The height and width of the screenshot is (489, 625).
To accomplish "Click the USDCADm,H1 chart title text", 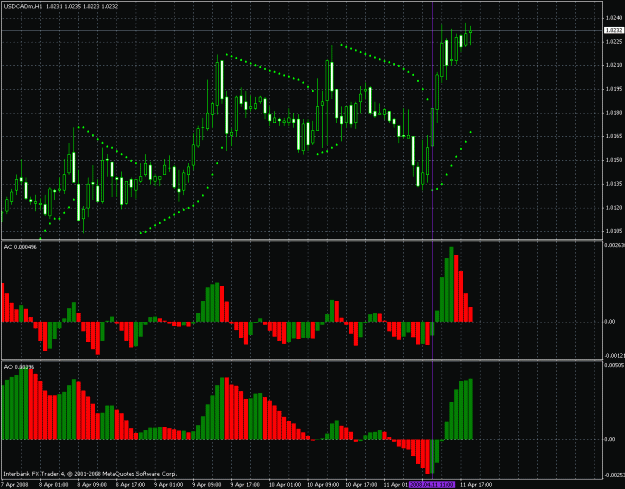I will [22, 6].
